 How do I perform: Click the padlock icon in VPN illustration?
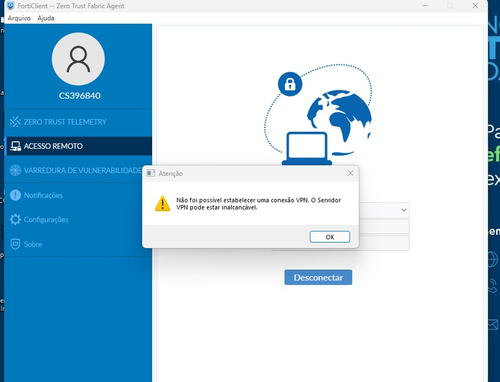pos(290,84)
